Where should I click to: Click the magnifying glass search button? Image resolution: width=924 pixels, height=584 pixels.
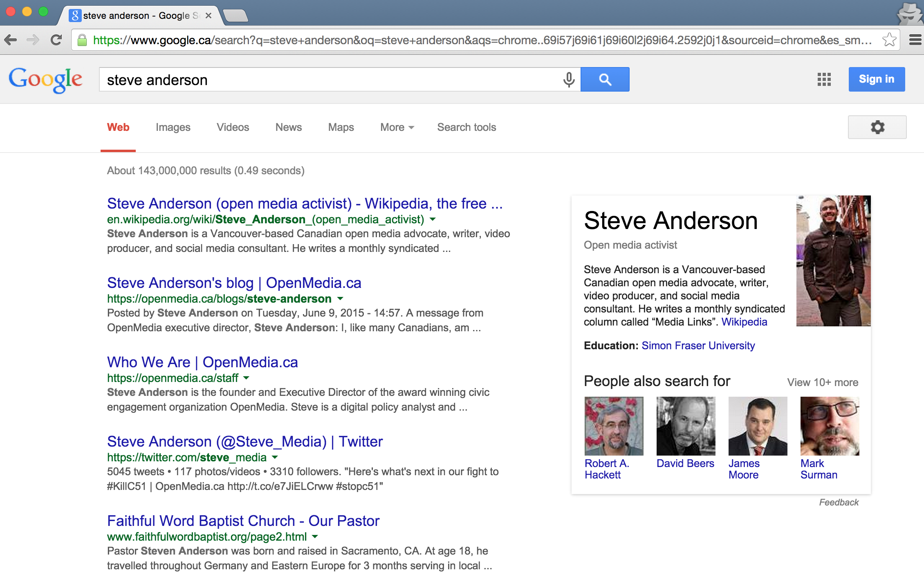[605, 79]
